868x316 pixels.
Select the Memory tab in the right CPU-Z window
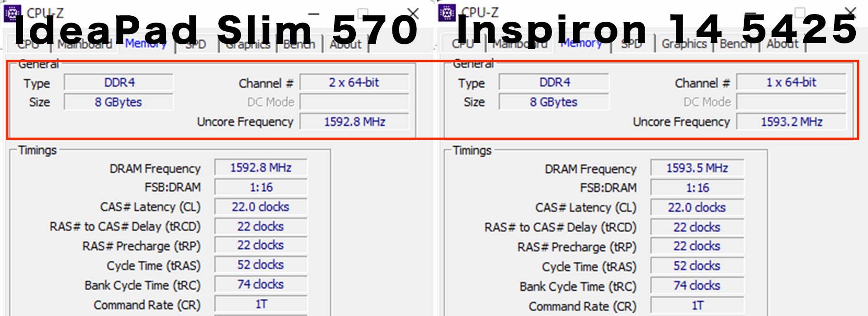581,43
